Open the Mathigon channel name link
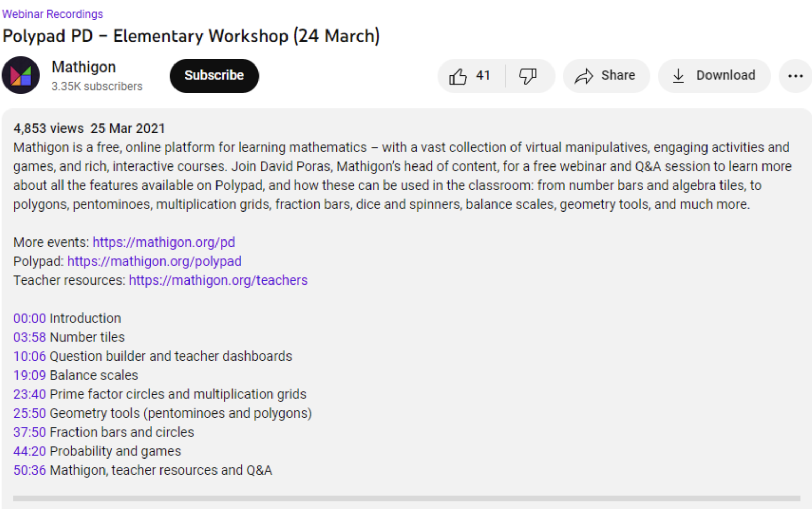Viewport: 812px width, 509px height. click(84, 67)
